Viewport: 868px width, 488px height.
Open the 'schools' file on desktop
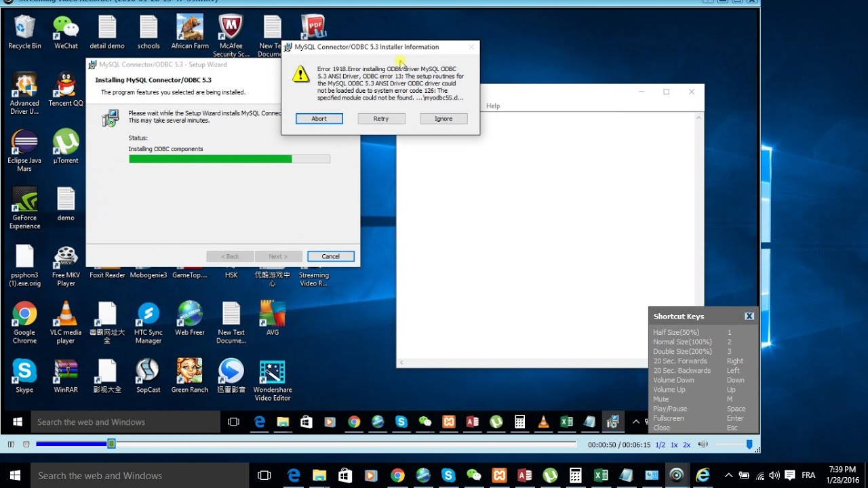(x=149, y=32)
